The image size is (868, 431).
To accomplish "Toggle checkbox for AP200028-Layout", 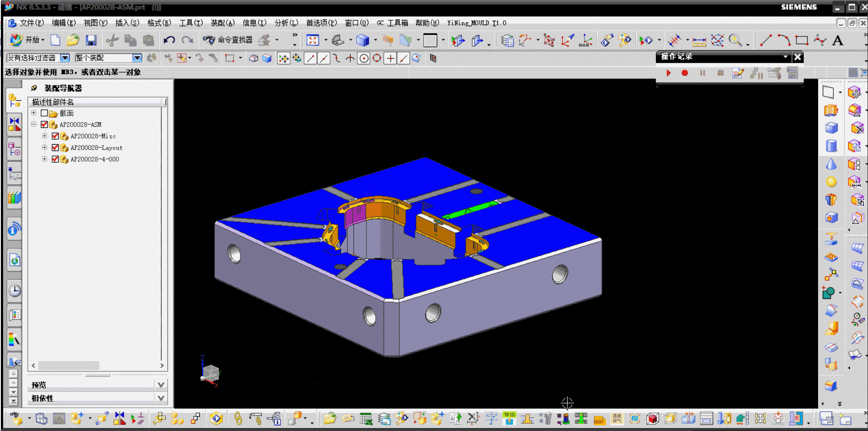I will pos(55,148).
